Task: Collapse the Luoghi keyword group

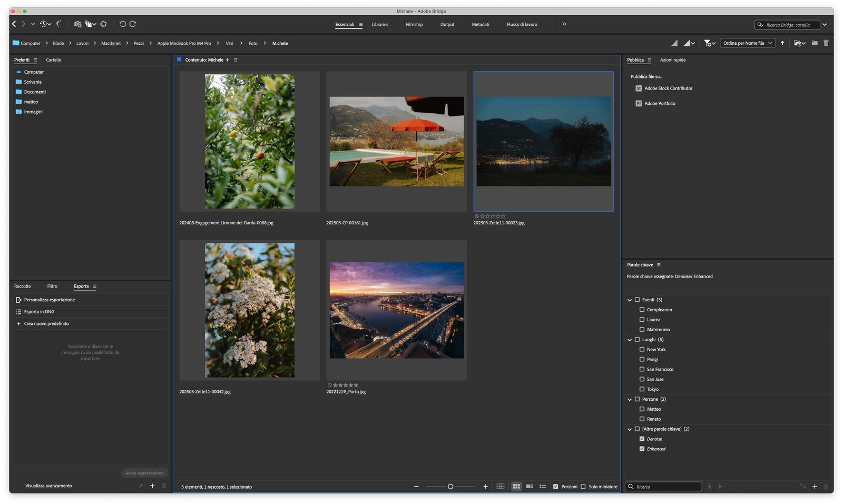Action: coord(630,340)
